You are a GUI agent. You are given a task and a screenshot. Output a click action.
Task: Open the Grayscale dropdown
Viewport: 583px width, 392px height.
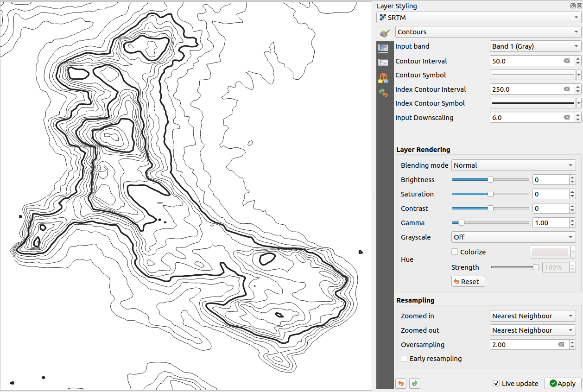coord(513,237)
